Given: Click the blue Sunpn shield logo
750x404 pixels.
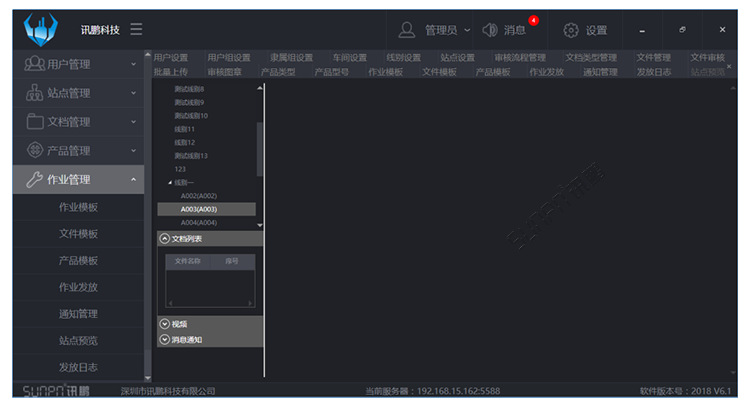Looking at the screenshot, I should pyautogui.click(x=41, y=29).
